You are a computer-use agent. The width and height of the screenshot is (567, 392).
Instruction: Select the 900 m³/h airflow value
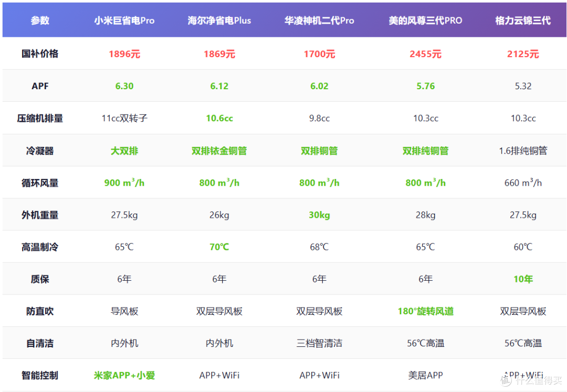(124, 183)
